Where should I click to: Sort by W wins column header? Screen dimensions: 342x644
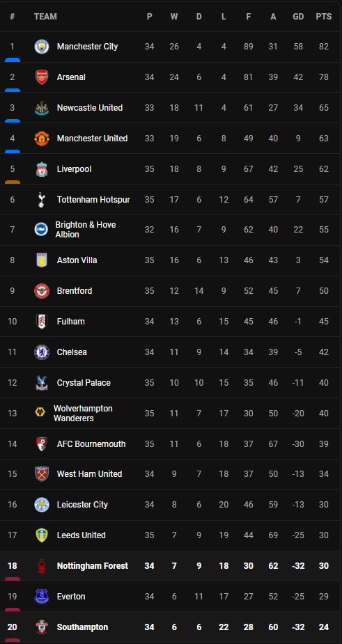[x=174, y=17]
